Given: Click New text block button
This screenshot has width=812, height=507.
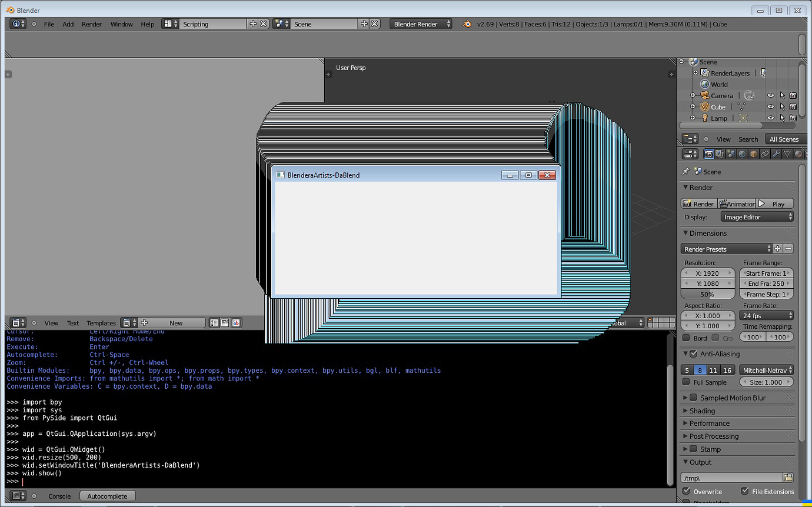Looking at the screenshot, I should (172, 323).
